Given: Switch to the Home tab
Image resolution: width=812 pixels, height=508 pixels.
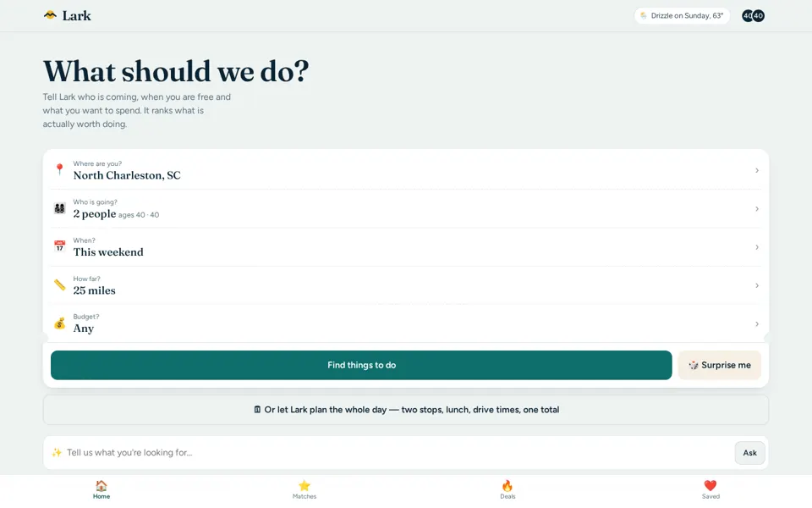Looking at the screenshot, I should coord(101,489).
